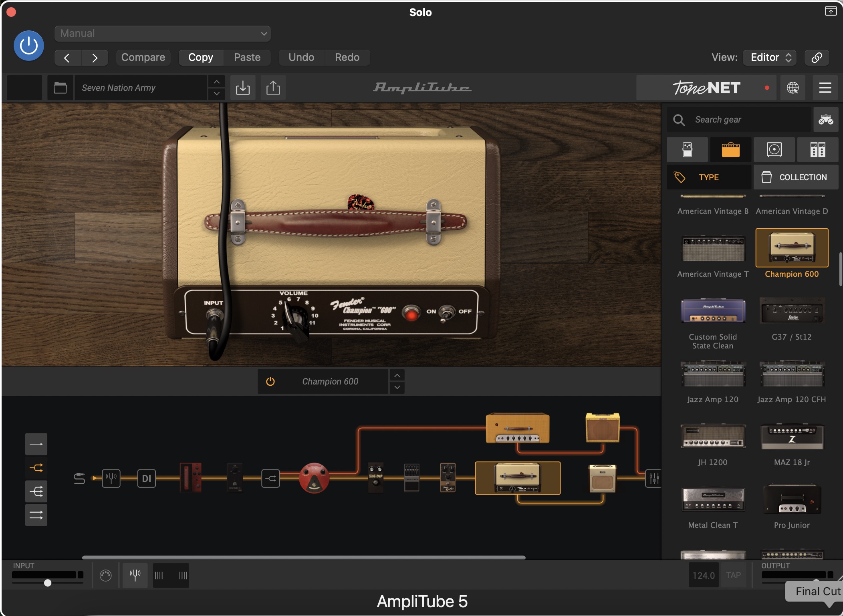Select the rack effects gear category

click(818, 149)
